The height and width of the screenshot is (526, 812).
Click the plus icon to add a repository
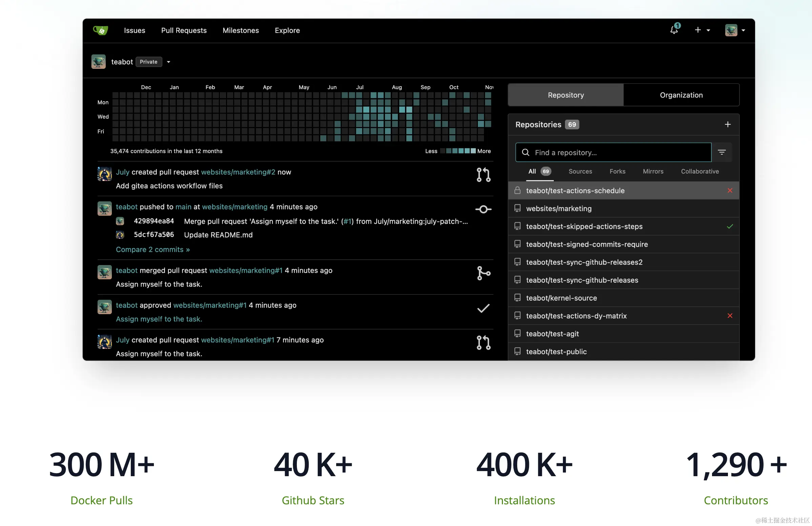click(x=727, y=124)
